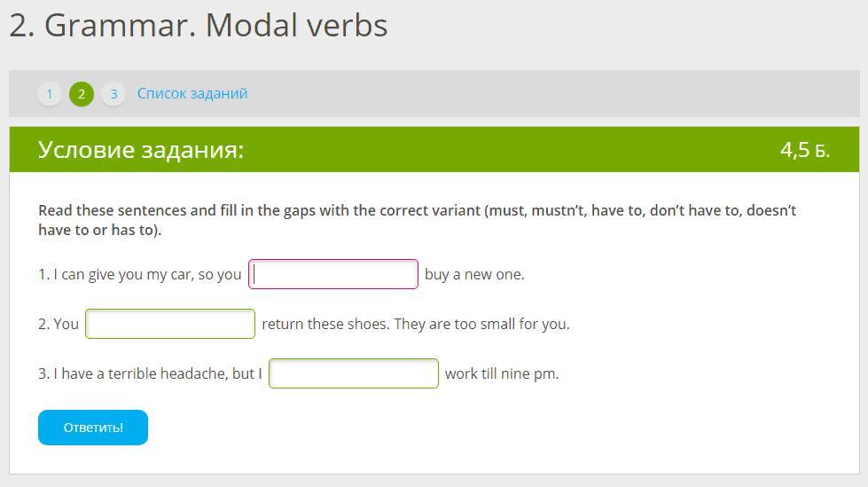The height and width of the screenshot is (487, 868).
Task: Click the "4,5 Б." score label
Action: point(804,150)
